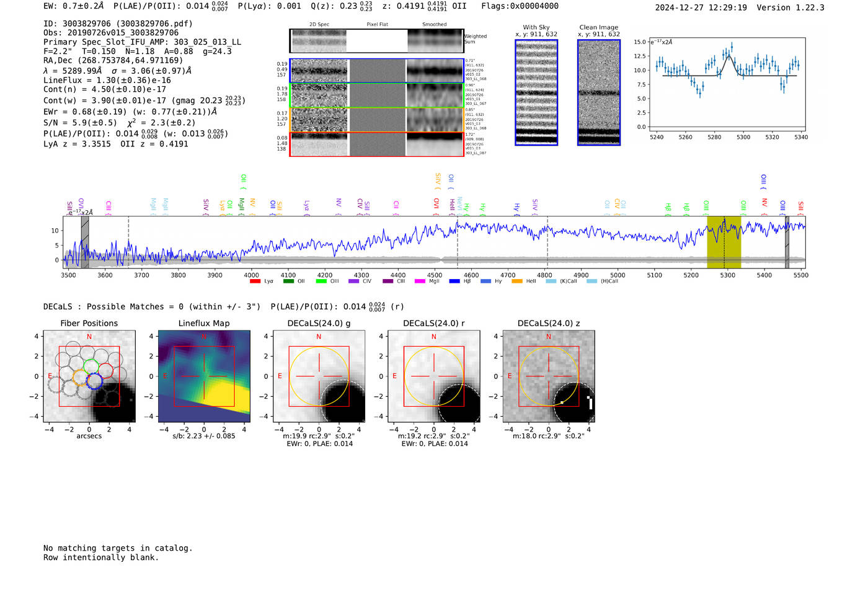The width and height of the screenshot is (868, 591).
Task: Select the blue-bordered 2D spectrum fiber row
Action: click(377, 71)
